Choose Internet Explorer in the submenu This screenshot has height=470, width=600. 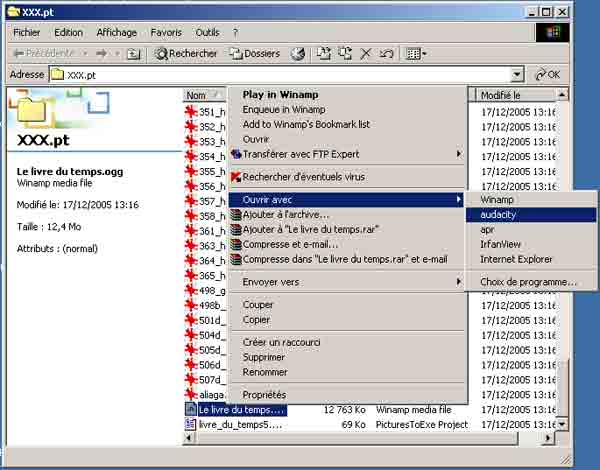531,259
